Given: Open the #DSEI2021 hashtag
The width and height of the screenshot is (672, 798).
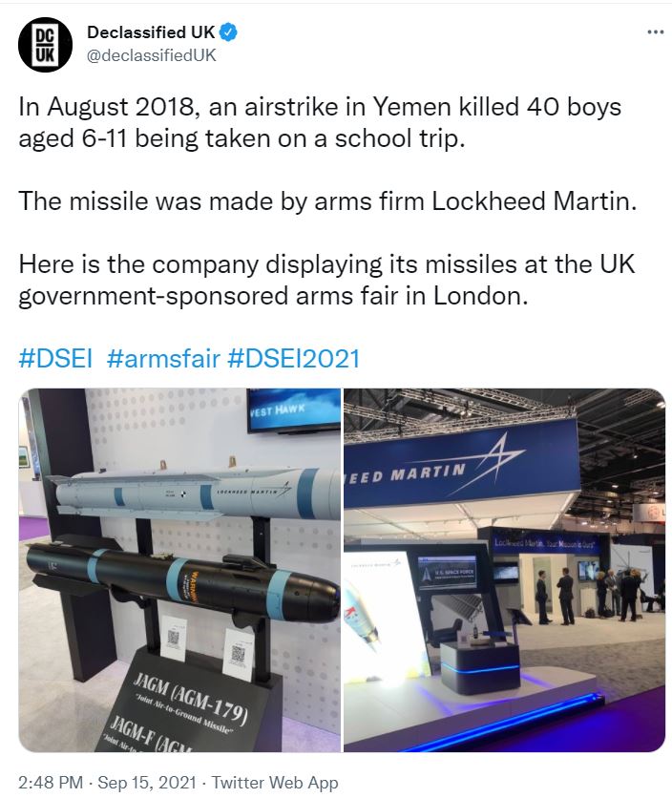Looking at the screenshot, I should pos(293,358).
